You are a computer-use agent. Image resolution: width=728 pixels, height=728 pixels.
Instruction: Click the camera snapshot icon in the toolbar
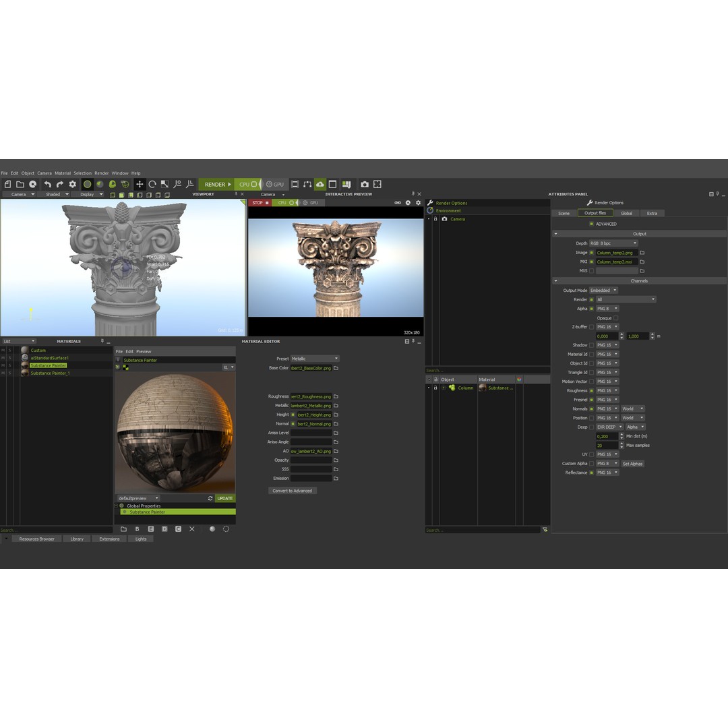364,184
